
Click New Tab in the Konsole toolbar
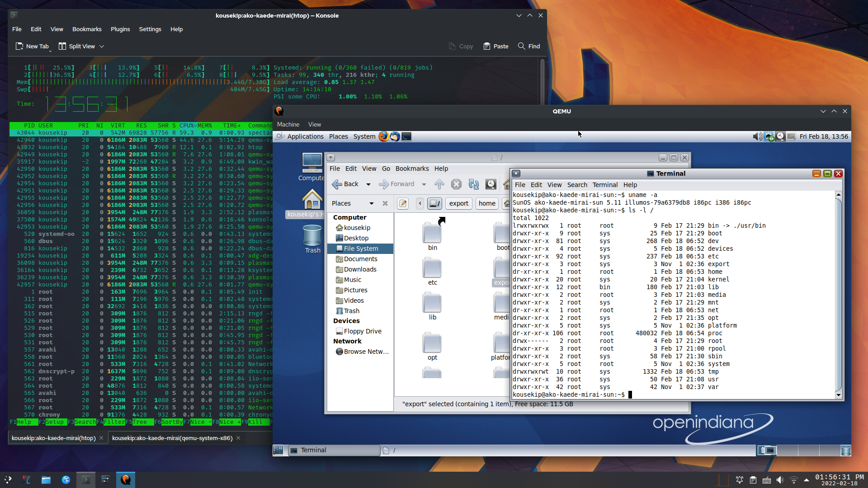32,46
